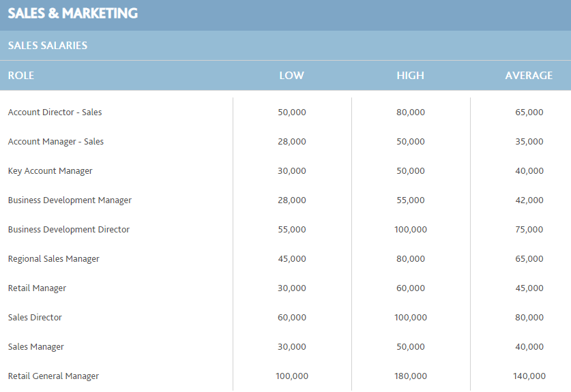Image resolution: width=571 pixels, height=392 pixels.
Task: Open the Retail General Manager role
Action: [x=53, y=376]
